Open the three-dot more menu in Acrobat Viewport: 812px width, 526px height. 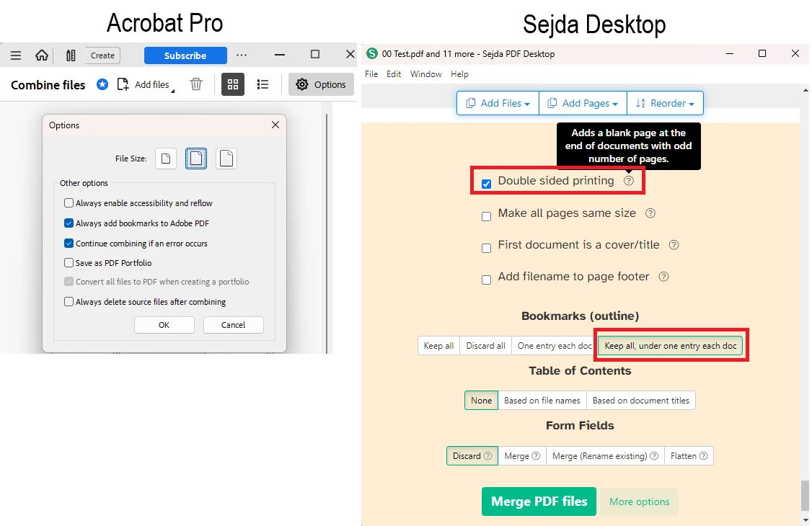(x=242, y=55)
